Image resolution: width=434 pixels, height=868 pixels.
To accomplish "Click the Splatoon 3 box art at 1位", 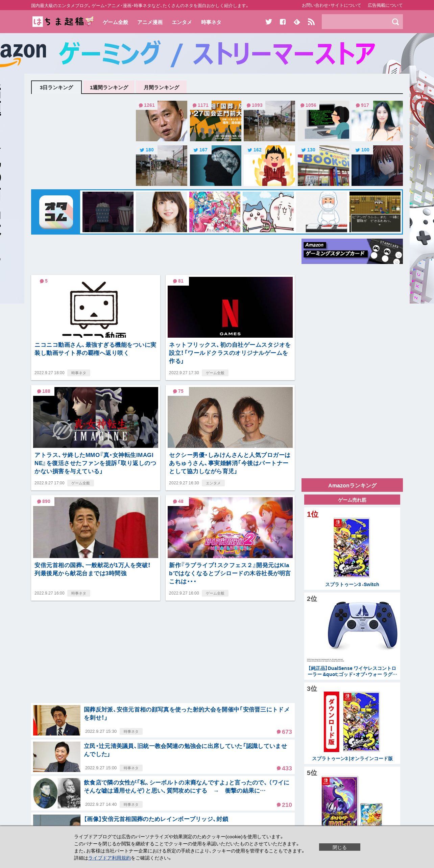I will 352,548.
